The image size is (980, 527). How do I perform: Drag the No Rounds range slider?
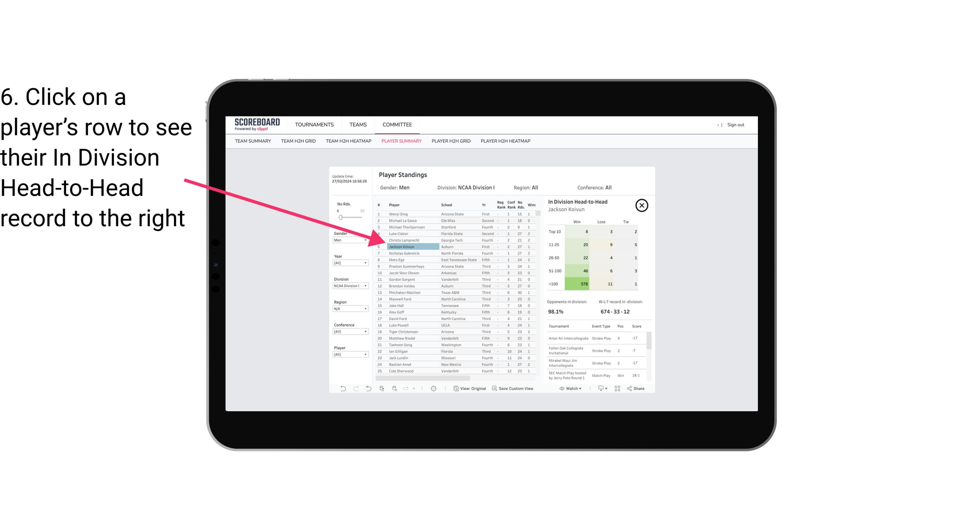pyautogui.click(x=340, y=218)
